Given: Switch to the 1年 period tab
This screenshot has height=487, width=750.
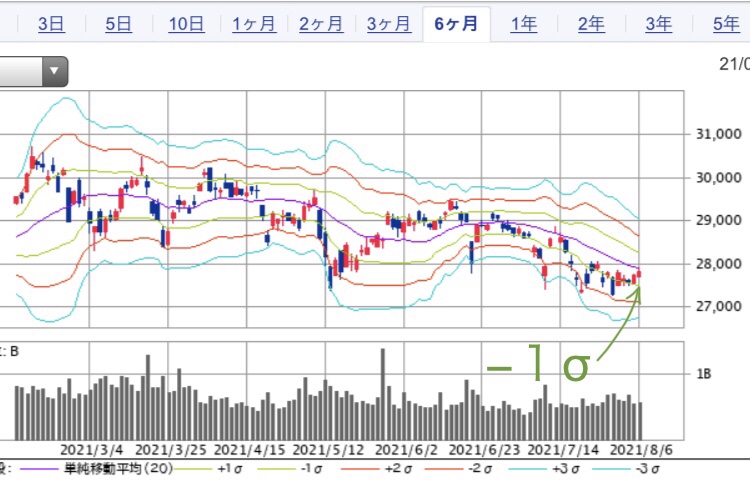Looking at the screenshot, I should click(x=524, y=25).
